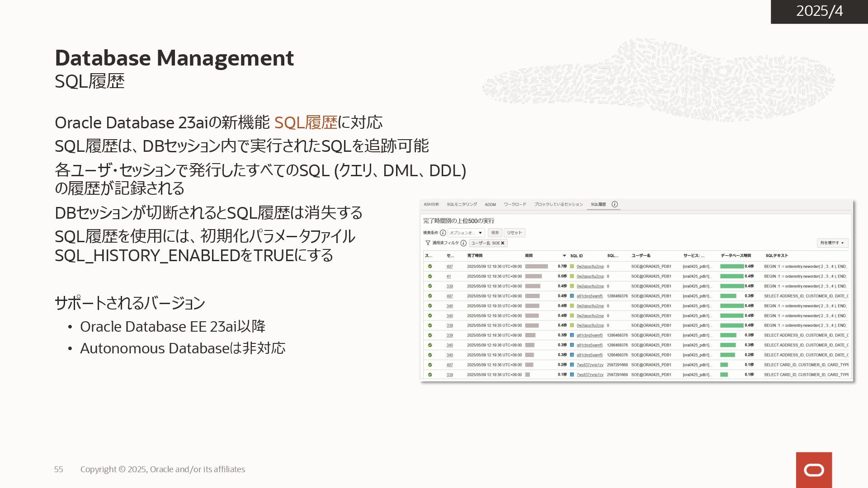868x488 pixels.
Task: Click success status icon in 0.7秒 row
Action: tap(430, 267)
